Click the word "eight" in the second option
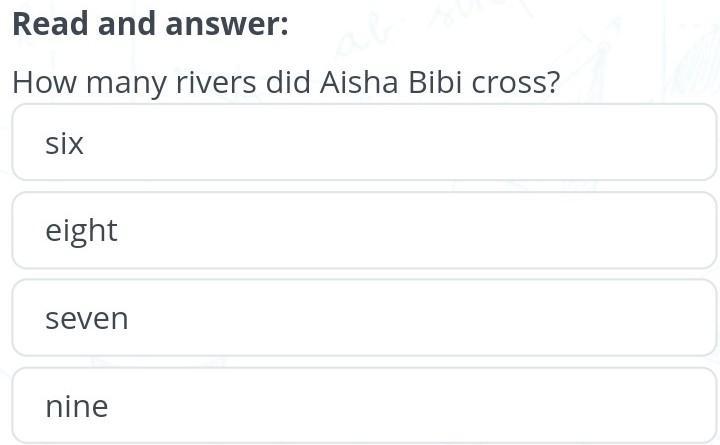Image resolution: width=720 pixels, height=445 pixels. pyautogui.click(x=81, y=231)
